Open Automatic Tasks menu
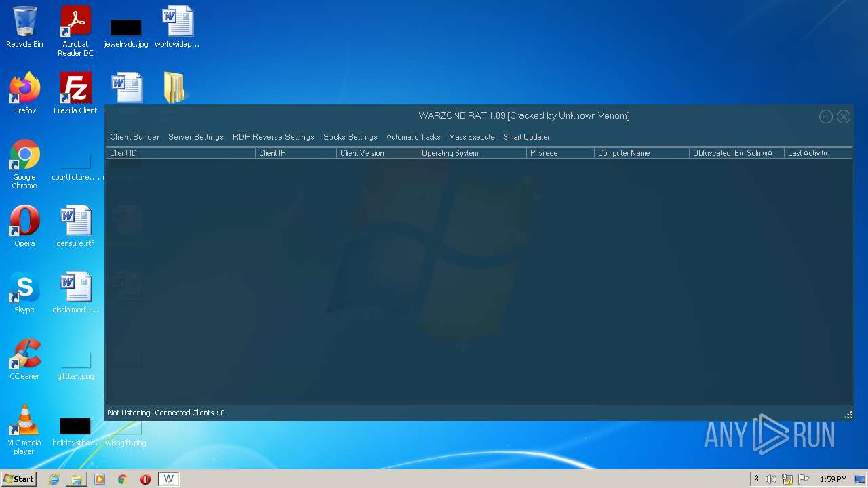Image resolution: width=868 pixels, height=488 pixels. (x=413, y=137)
